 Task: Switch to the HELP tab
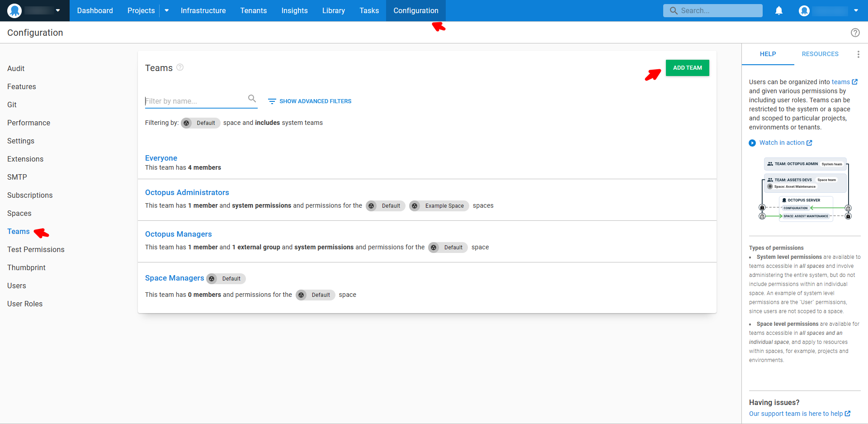768,54
